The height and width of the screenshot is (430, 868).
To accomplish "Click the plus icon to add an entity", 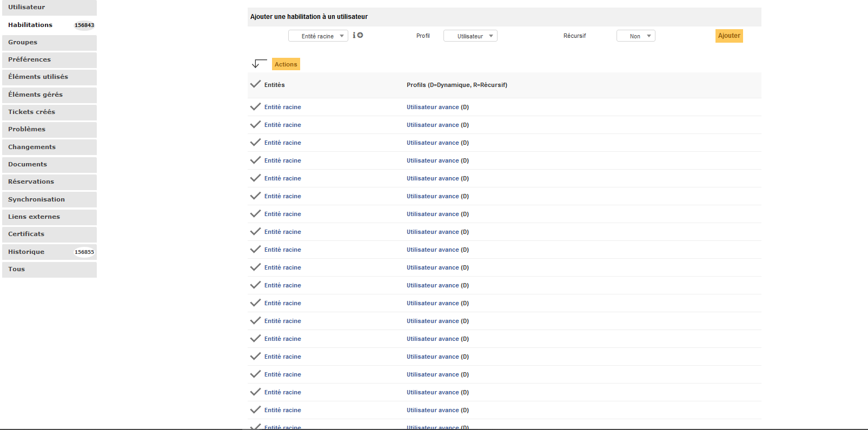I will pyautogui.click(x=360, y=35).
